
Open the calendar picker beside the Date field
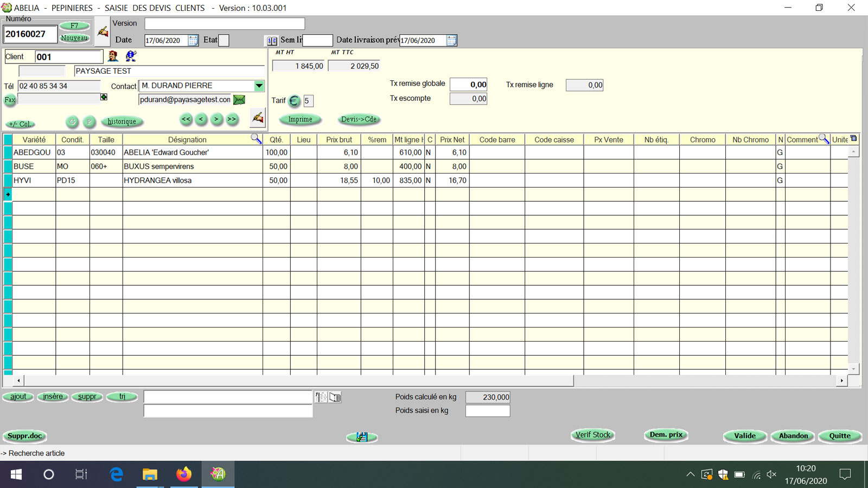[193, 40]
